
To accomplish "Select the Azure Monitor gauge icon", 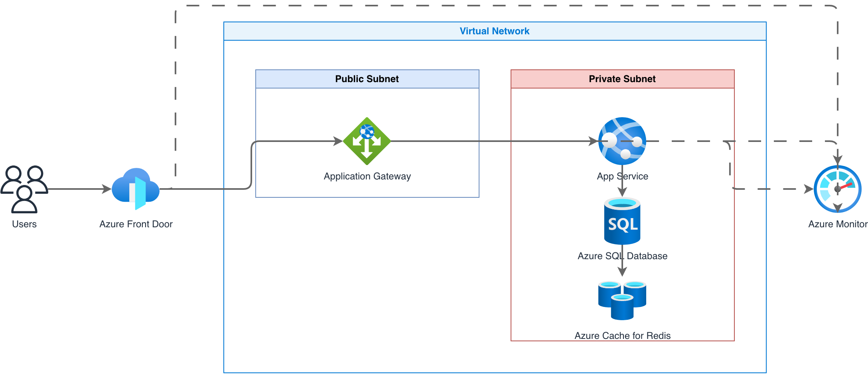I will coord(838,189).
